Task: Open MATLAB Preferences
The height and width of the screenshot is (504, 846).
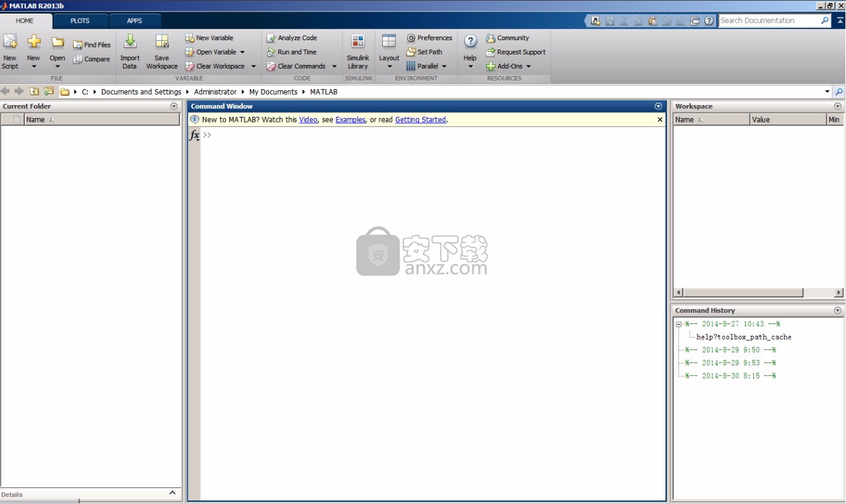Action: pyautogui.click(x=429, y=38)
